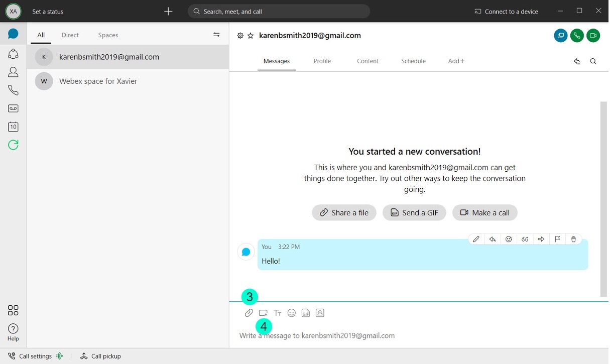Screen dimensions: 610x364
Task: Open the Teams icon in sidebar
Action: coord(13,53)
